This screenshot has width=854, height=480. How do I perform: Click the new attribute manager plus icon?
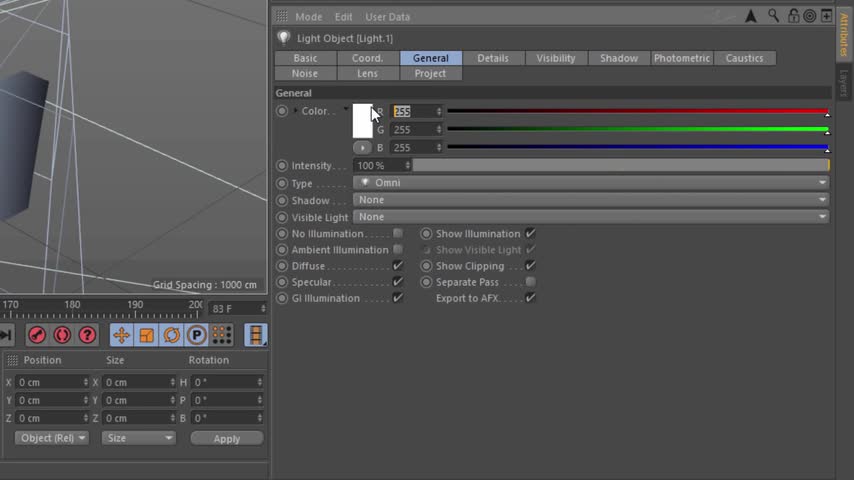(x=826, y=16)
